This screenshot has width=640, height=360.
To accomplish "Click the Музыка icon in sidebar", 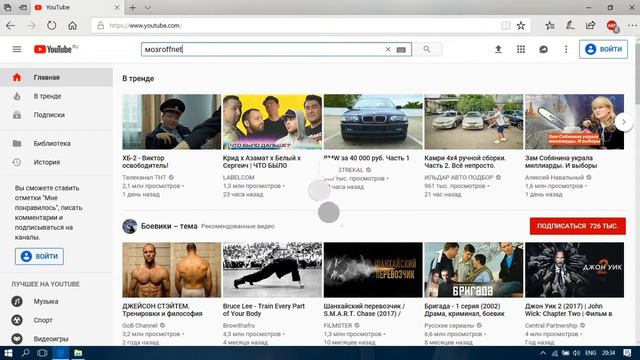I will point(17,302).
